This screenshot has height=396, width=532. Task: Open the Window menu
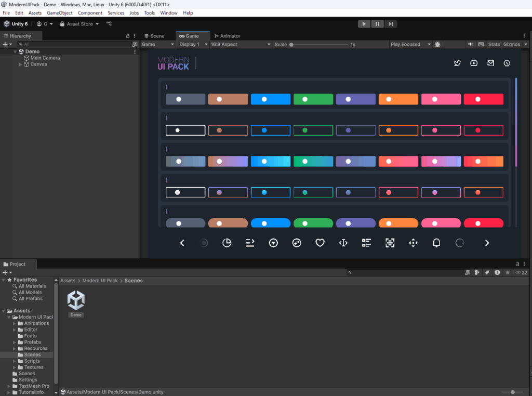pos(169,13)
